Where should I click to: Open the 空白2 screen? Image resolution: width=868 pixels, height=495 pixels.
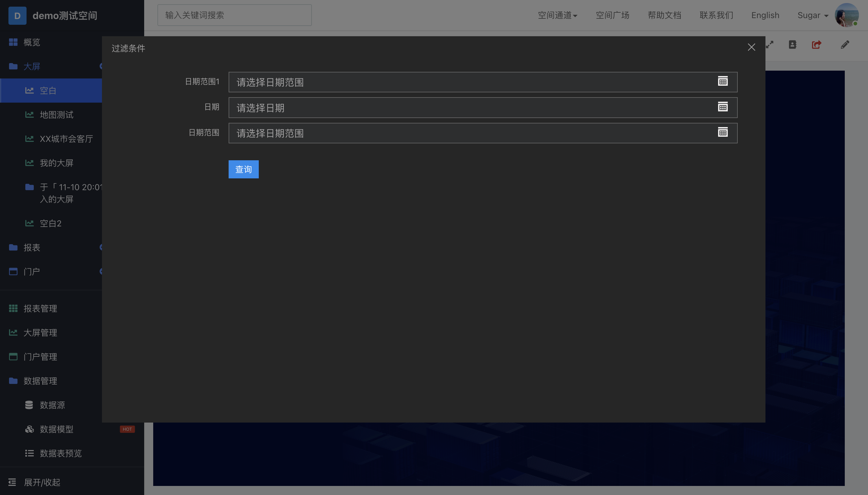pos(51,223)
